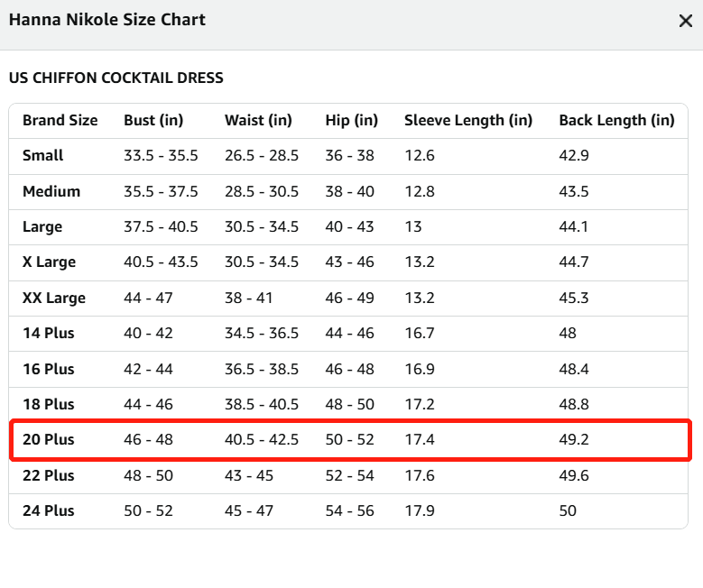This screenshot has width=703, height=588.
Task: Click Small bust value '33.5 - 35.5'
Action: click(x=161, y=155)
